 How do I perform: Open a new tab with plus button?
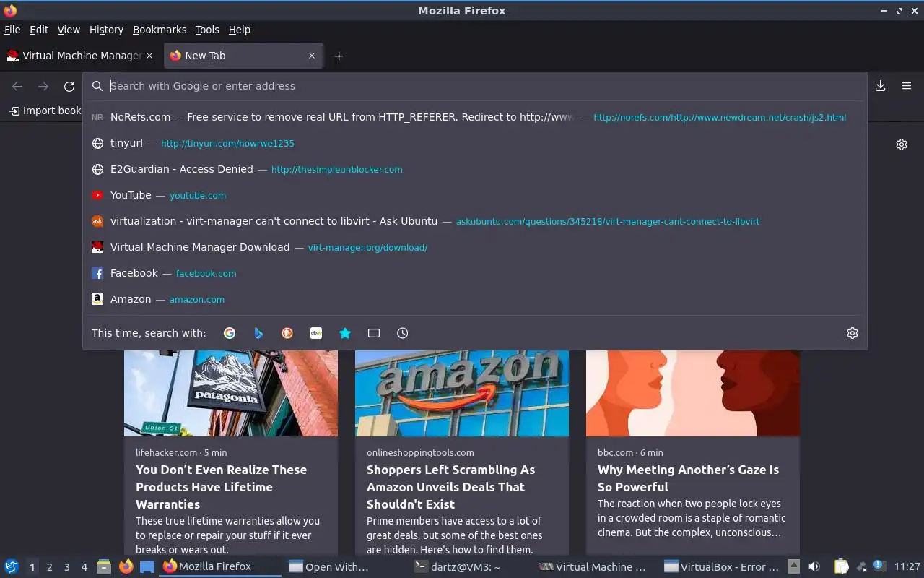click(x=339, y=56)
